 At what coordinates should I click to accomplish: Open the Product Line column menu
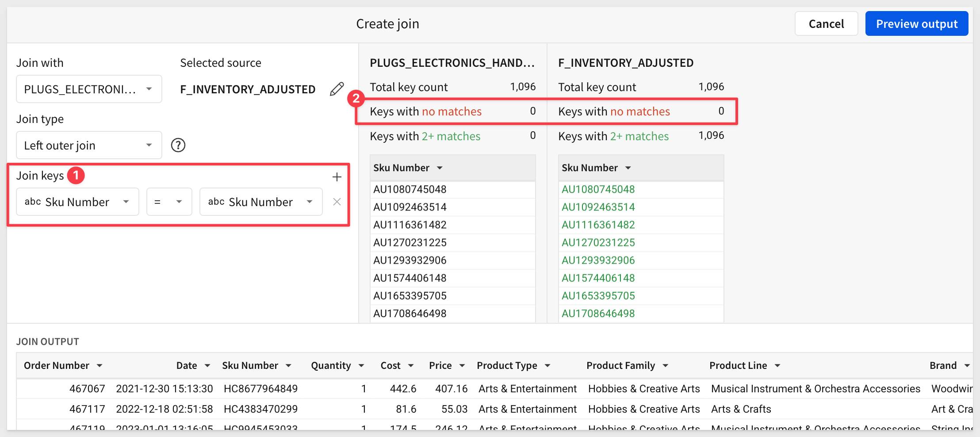[x=777, y=366]
